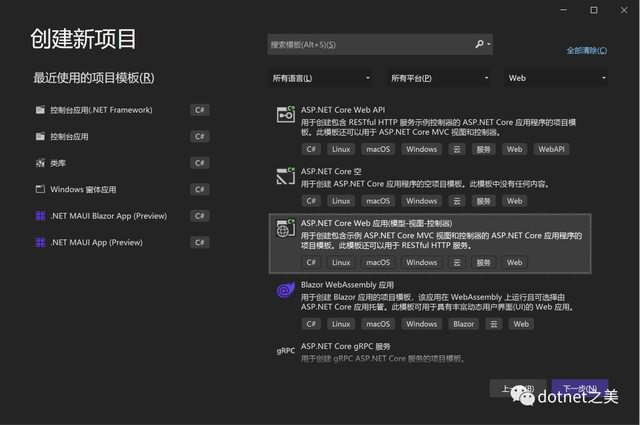
Task: Click Web tag on Blazor WebAssembly template
Action: (x=521, y=324)
